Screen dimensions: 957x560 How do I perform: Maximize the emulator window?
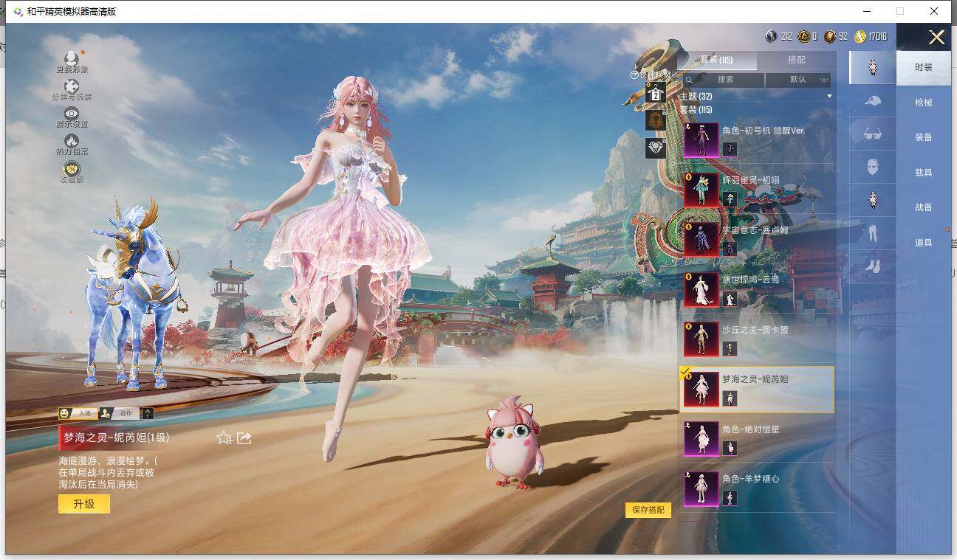(x=900, y=11)
